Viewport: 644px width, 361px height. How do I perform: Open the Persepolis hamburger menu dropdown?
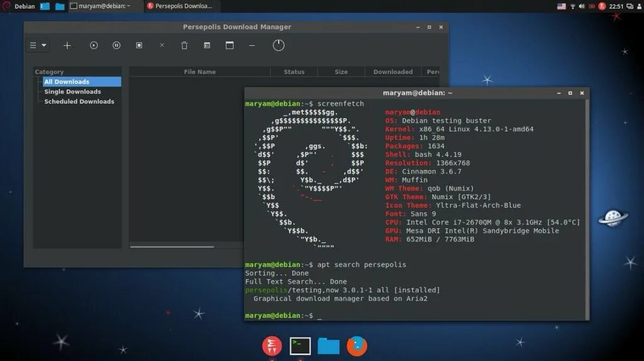tap(38, 45)
